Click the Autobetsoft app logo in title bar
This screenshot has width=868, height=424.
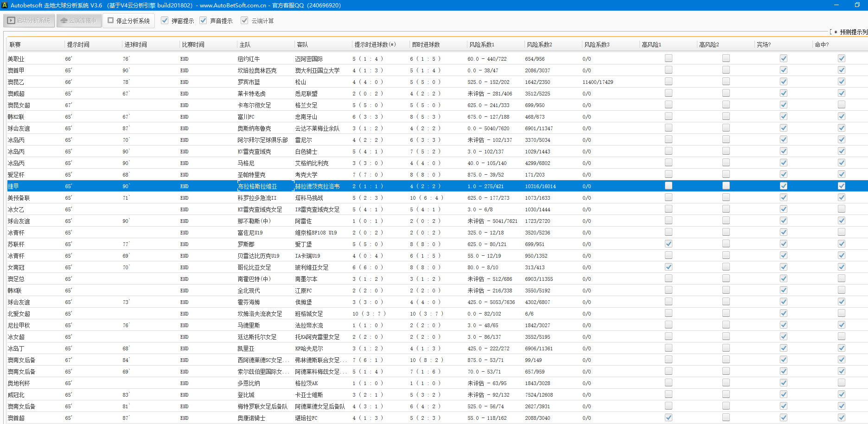[x=5, y=5]
